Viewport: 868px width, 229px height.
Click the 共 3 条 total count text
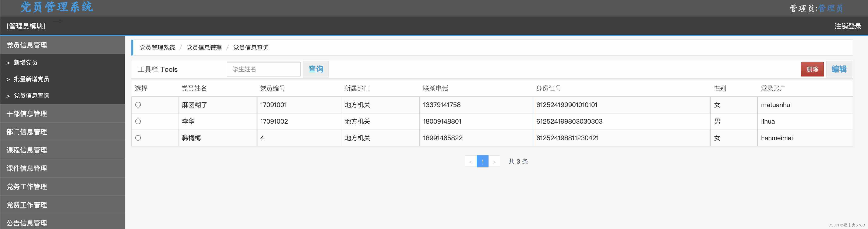pyautogui.click(x=518, y=161)
